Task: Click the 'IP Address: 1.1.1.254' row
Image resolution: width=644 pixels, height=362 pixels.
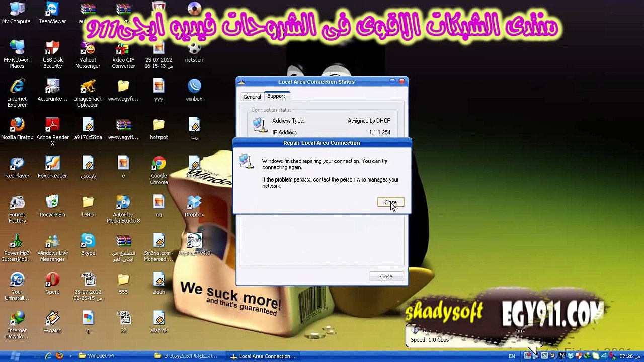Action: (331, 132)
